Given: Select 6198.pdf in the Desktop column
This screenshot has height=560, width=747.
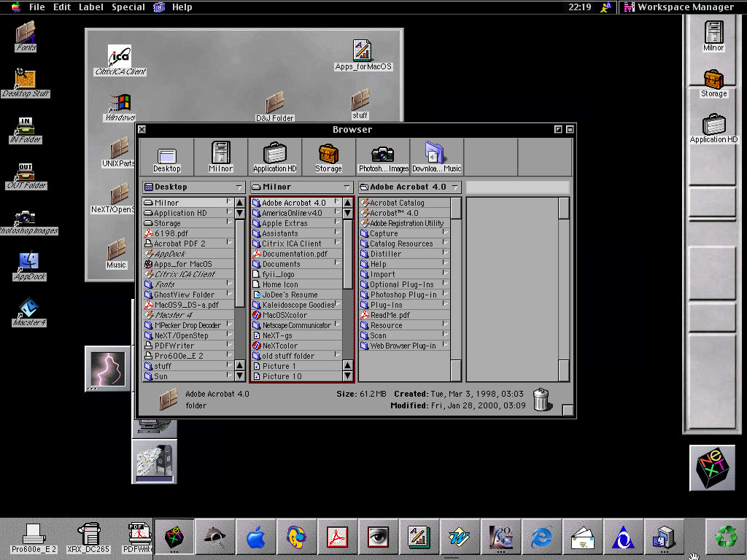Looking at the screenshot, I should click(x=189, y=233).
